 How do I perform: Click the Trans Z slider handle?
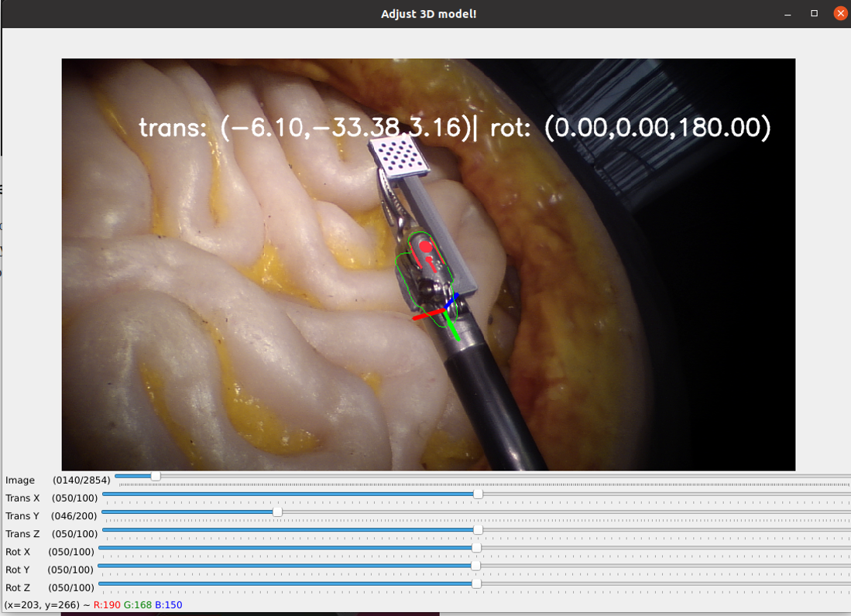(478, 530)
